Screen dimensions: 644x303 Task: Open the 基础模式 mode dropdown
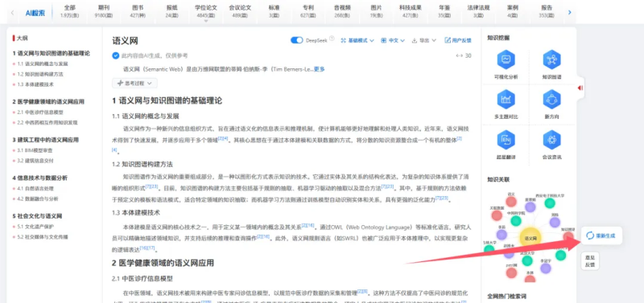(357, 40)
